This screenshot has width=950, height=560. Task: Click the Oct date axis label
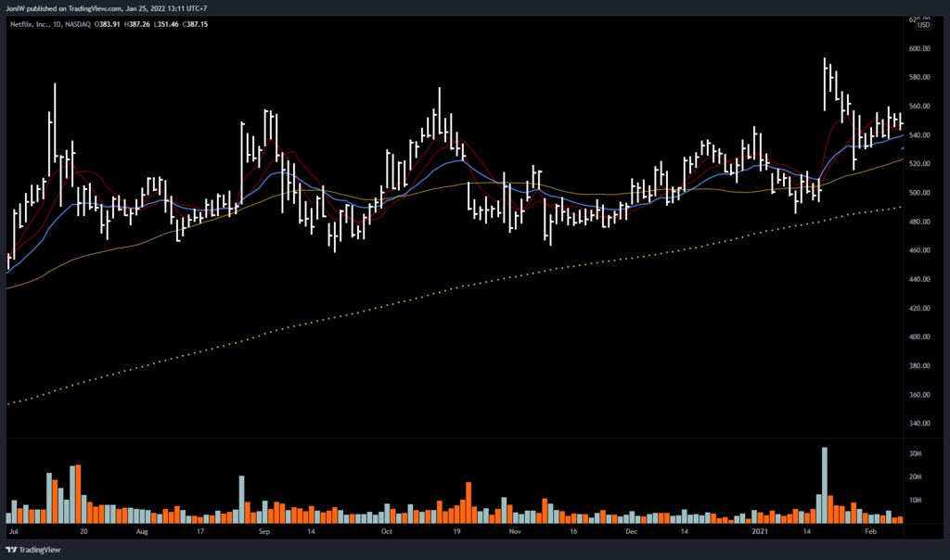387,533
